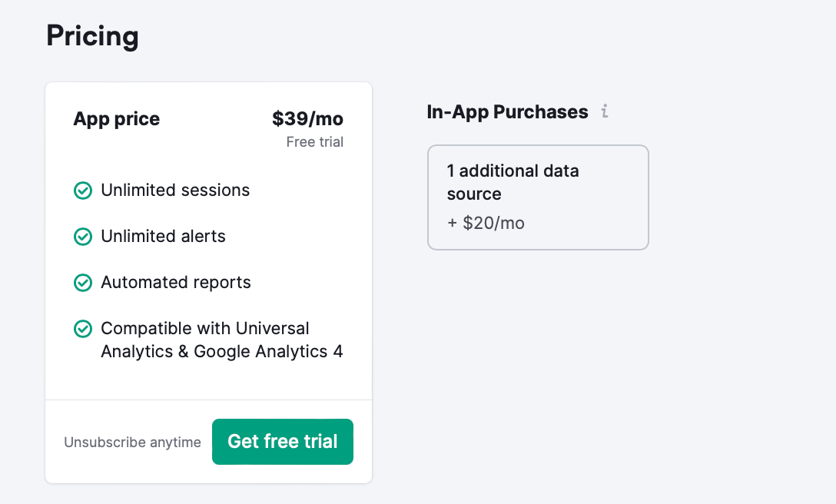Click the Unsubscribe anytime text
The width and height of the screenshot is (836, 504).
point(132,442)
